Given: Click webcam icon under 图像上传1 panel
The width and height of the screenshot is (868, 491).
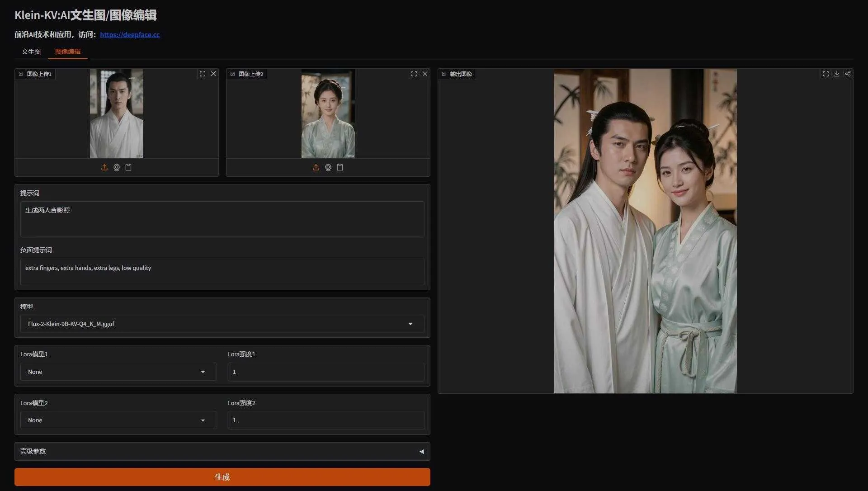Looking at the screenshot, I should (x=117, y=167).
